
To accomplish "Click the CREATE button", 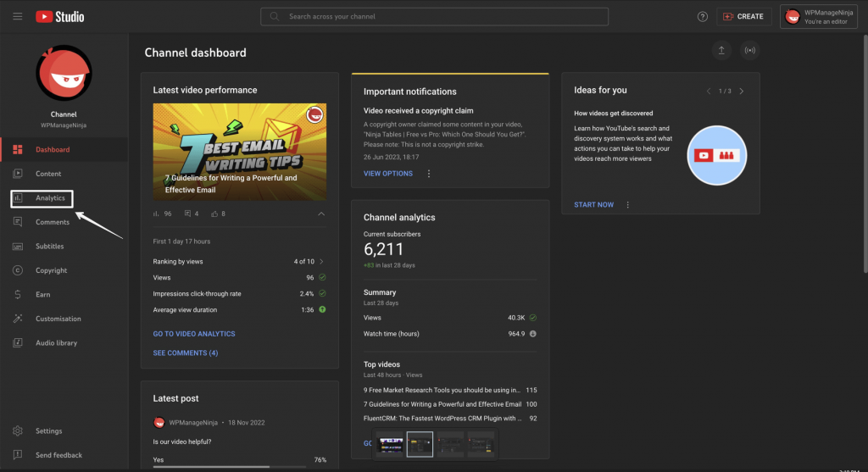I will [x=743, y=17].
